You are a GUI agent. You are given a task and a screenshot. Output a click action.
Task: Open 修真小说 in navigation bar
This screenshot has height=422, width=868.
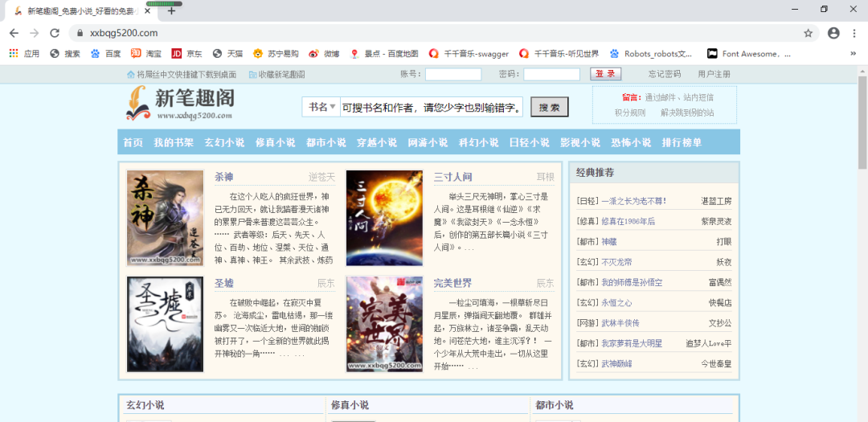[275, 142]
